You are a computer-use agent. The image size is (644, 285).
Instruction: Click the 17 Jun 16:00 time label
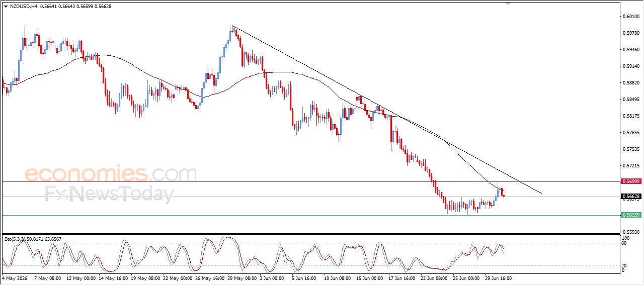tap(401, 278)
